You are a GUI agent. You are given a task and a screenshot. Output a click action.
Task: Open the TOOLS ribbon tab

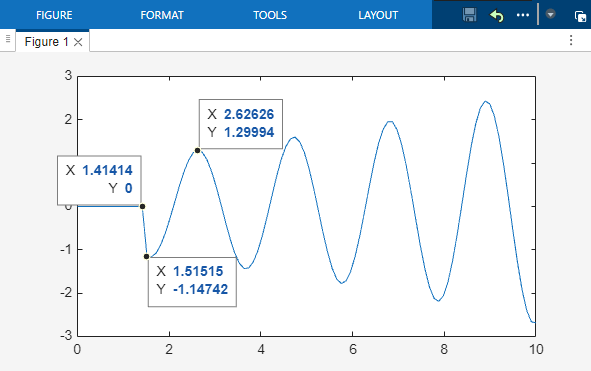click(270, 15)
